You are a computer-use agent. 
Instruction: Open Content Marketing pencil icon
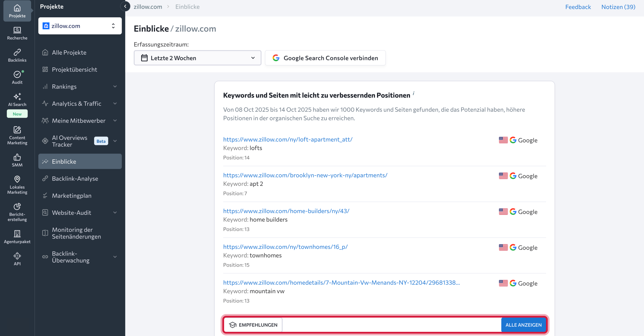click(x=17, y=135)
